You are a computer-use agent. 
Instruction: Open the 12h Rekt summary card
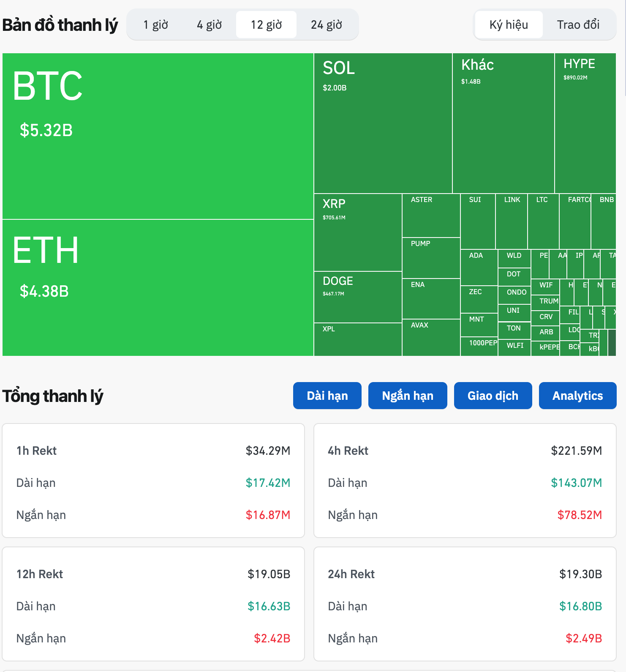153,604
